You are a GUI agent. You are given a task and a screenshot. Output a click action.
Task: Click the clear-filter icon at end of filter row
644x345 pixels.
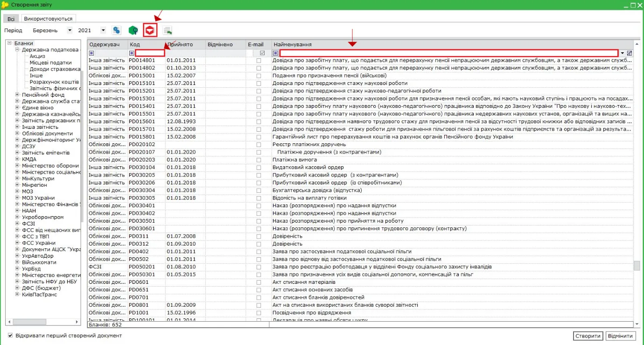630,53
